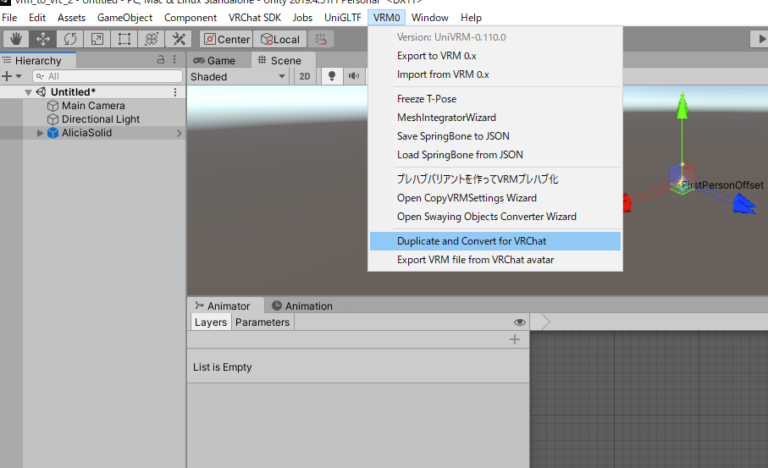The height and width of the screenshot is (468, 768).
Task: Select the Move tool
Action: pos(43,39)
